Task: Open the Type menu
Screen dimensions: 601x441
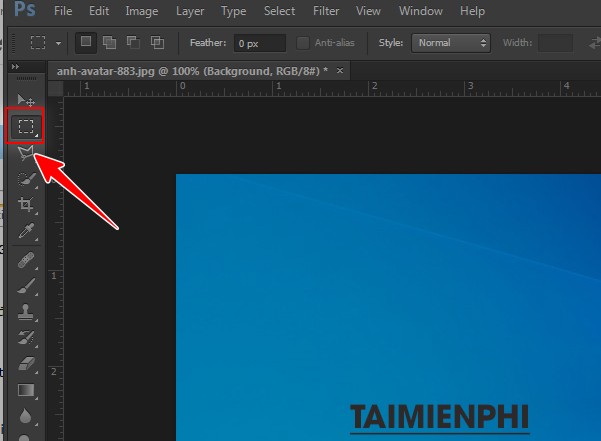Action: pos(233,11)
